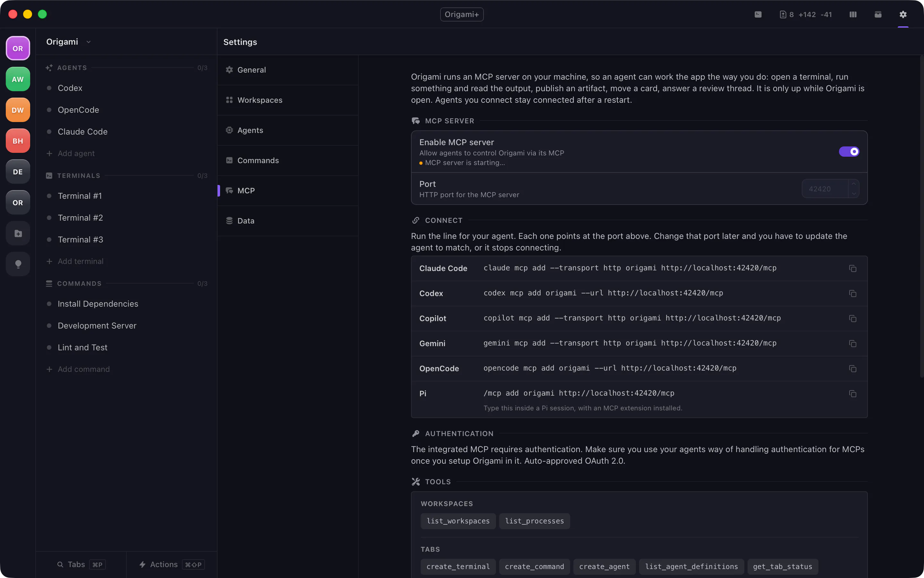The height and width of the screenshot is (578, 924).
Task: Click the get_tab_status tool chip
Action: pos(783,566)
